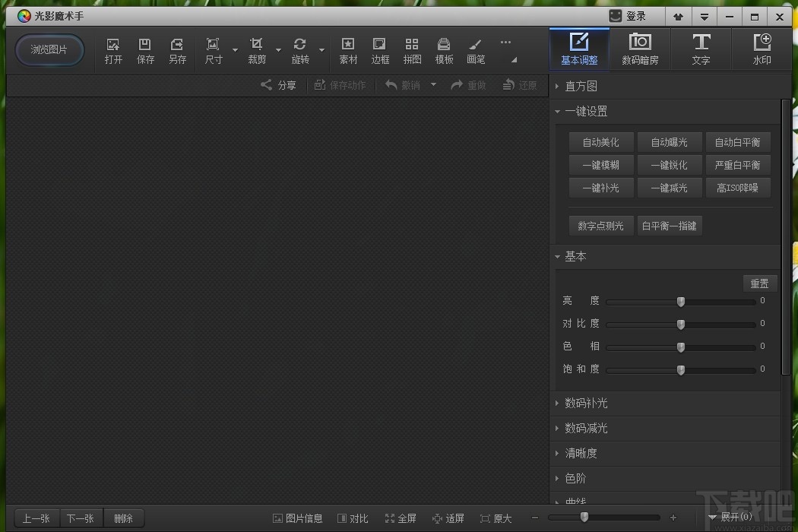Click the three-dots more tools icon

pyautogui.click(x=505, y=43)
